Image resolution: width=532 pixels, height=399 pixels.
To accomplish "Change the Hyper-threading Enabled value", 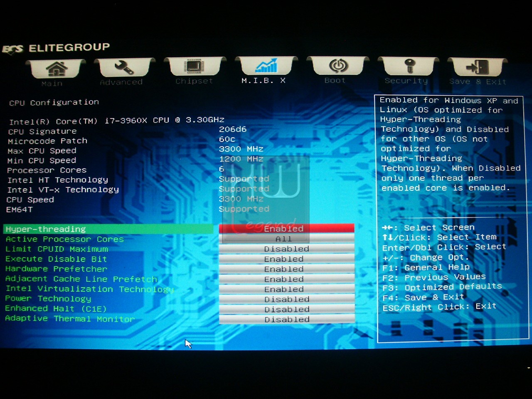I will [x=286, y=228].
